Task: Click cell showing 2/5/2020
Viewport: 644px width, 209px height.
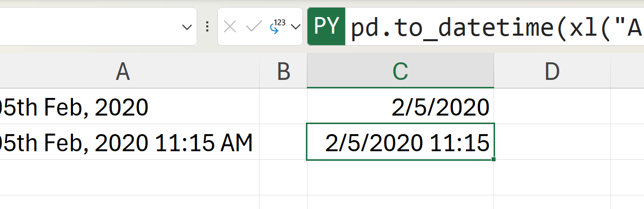Action: [400, 107]
